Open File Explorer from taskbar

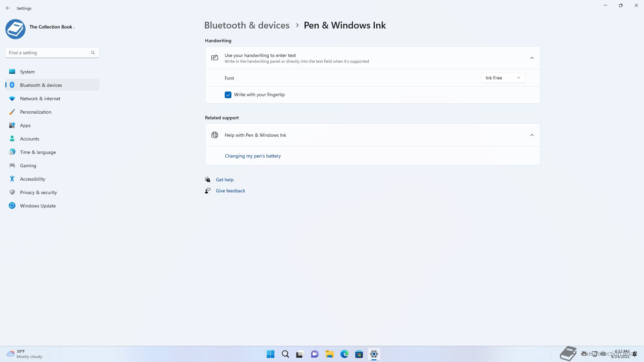click(x=329, y=354)
